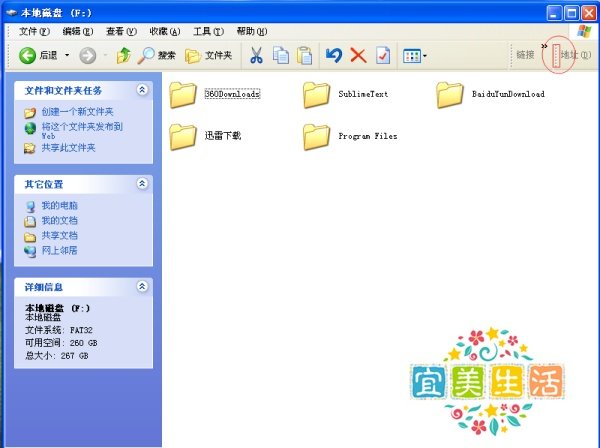The width and height of the screenshot is (600, 448).
Task: Open 共享文档 link
Action: (x=59, y=235)
